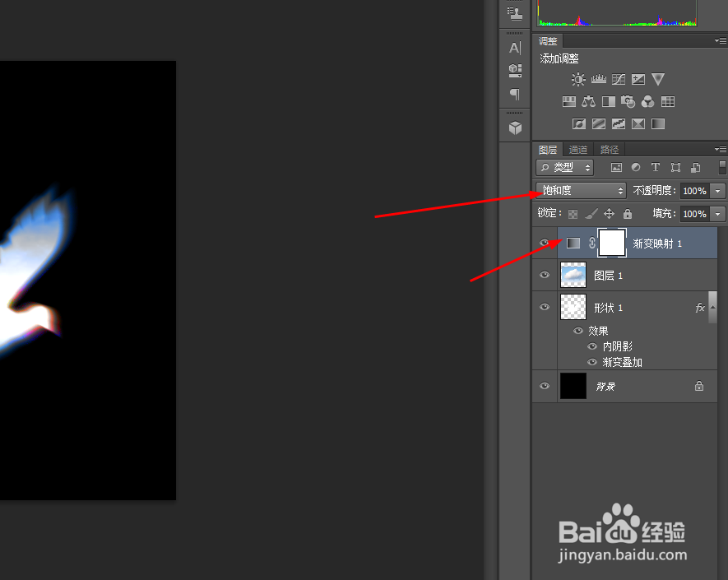Viewport: 728px width, 580px height.
Task: Open the 填充 slider arrow
Action: pyautogui.click(x=718, y=214)
